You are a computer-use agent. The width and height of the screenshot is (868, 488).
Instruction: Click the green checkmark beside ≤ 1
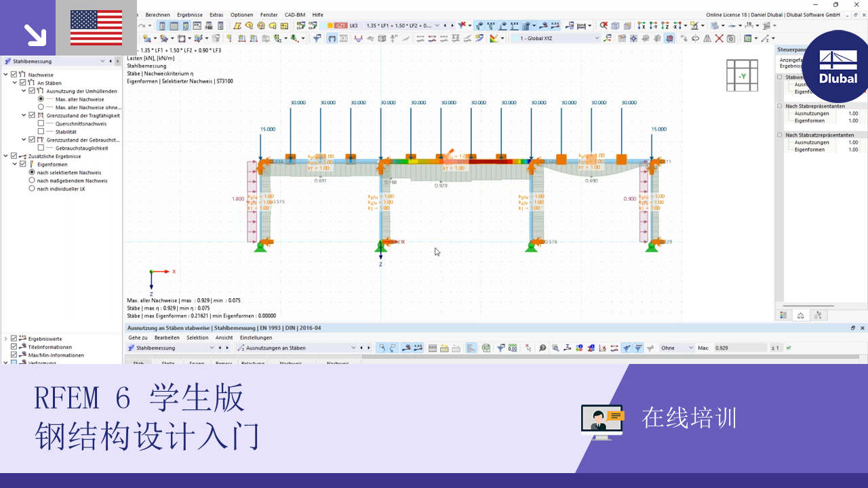click(x=789, y=348)
